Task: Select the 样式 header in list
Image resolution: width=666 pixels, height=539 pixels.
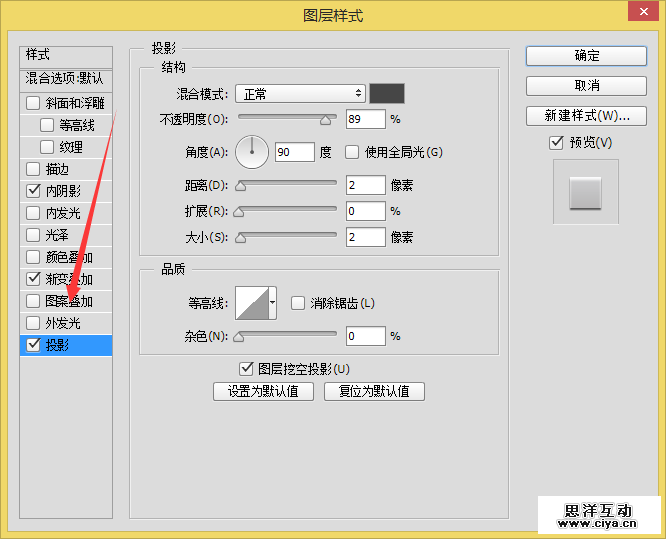Action: pos(66,56)
